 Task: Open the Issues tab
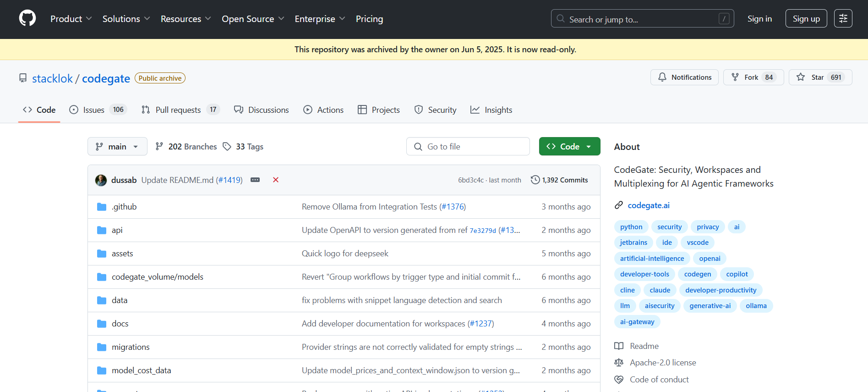[x=98, y=110]
